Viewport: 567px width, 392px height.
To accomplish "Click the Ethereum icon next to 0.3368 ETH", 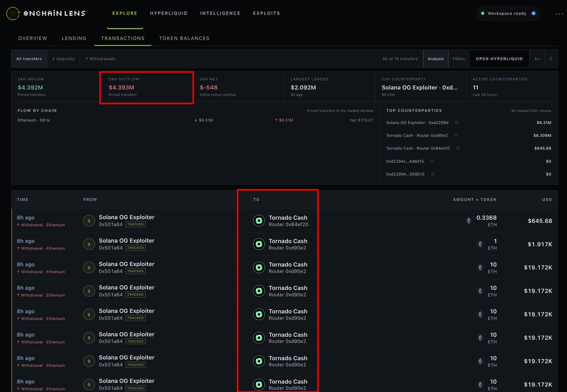I will tap(469, 221).
